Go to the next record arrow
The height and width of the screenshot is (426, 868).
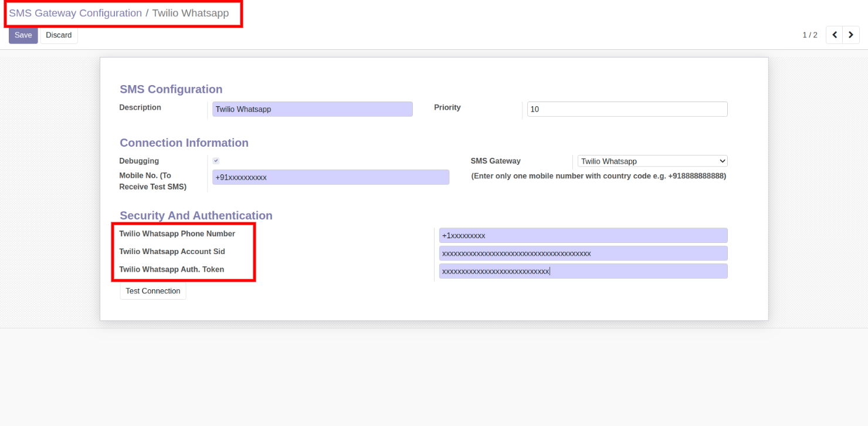[x=851, y=35]
